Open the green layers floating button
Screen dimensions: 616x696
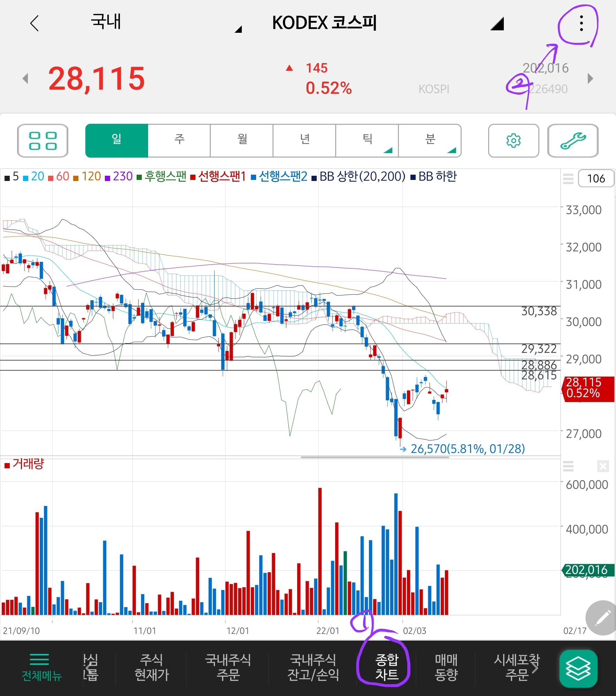(578, 668)
